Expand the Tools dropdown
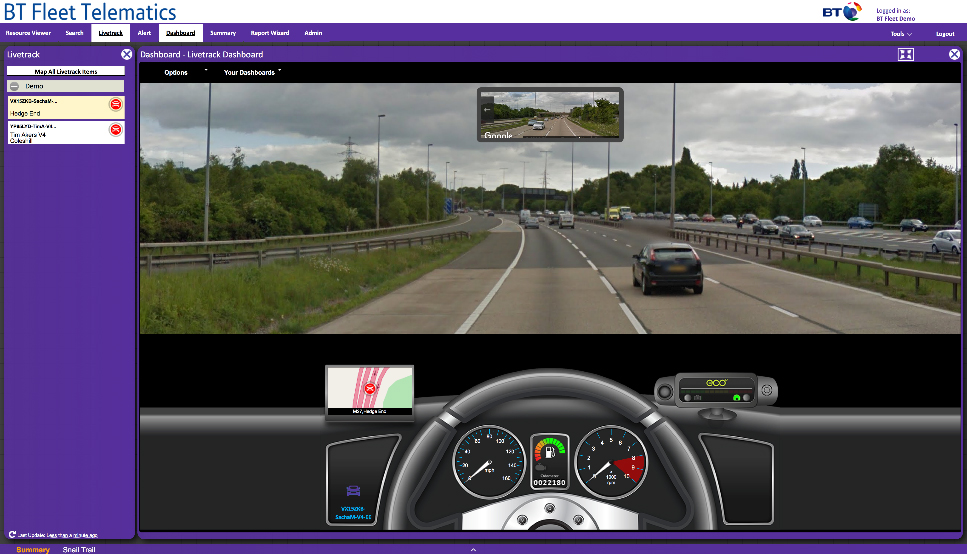The width and height of the screenshot is (967, 554). click(x=901, y=34)
